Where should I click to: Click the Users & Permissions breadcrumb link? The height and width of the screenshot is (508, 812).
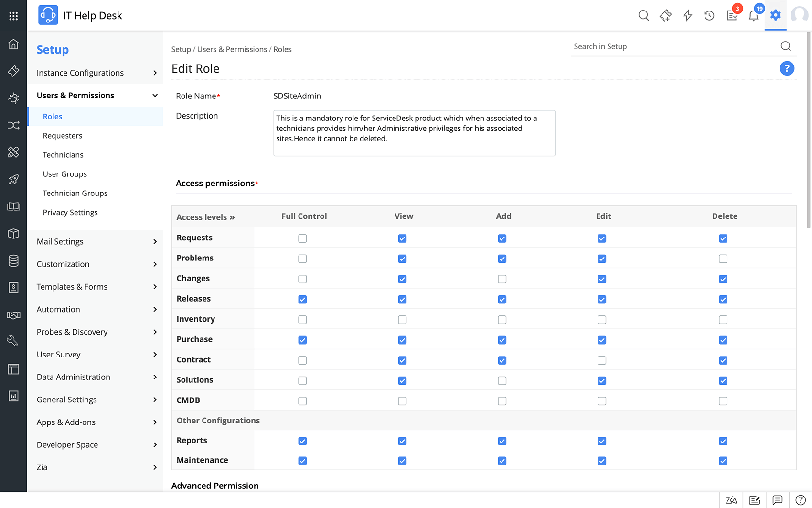[232, 49]
